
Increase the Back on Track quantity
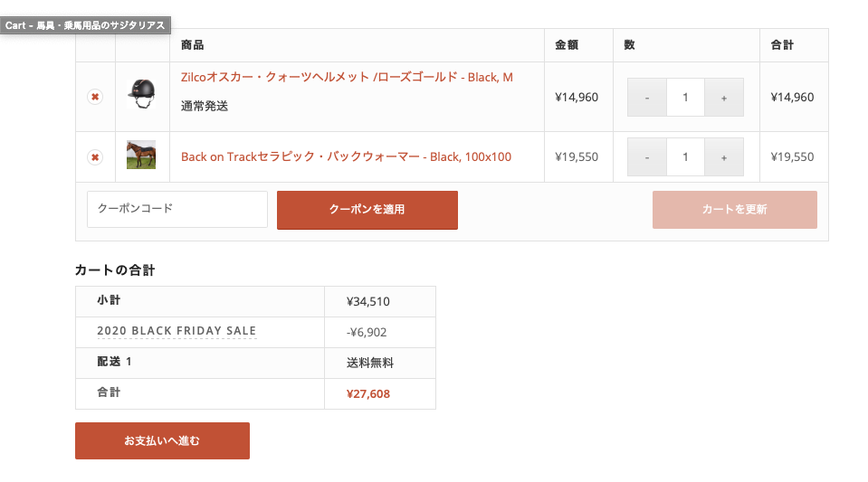(724, 157)
